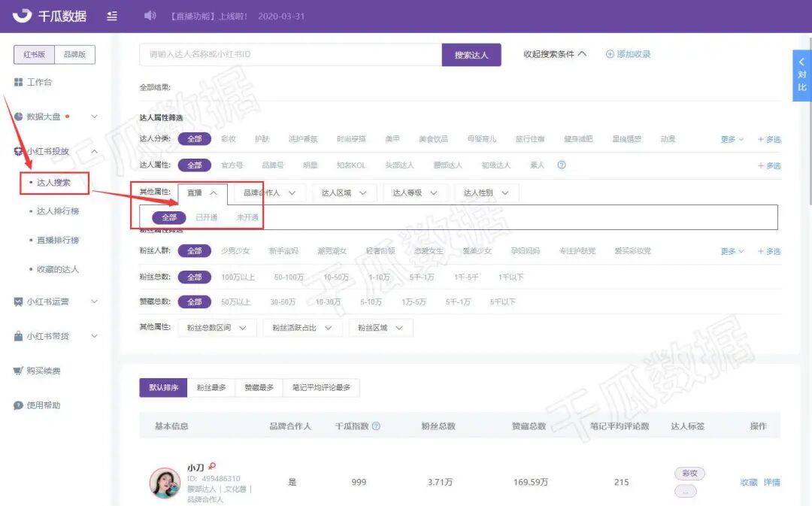Open the 粉丝活跃占比 dropdown
Screen dimensions: 812x506
(x=302, y=328)
